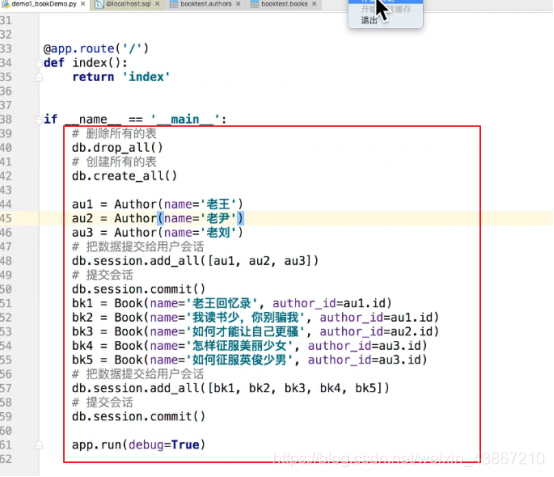Click the @app.route('/') decorator
The width and height of the screenshot is (554, 477).
[x=96, y=48]
